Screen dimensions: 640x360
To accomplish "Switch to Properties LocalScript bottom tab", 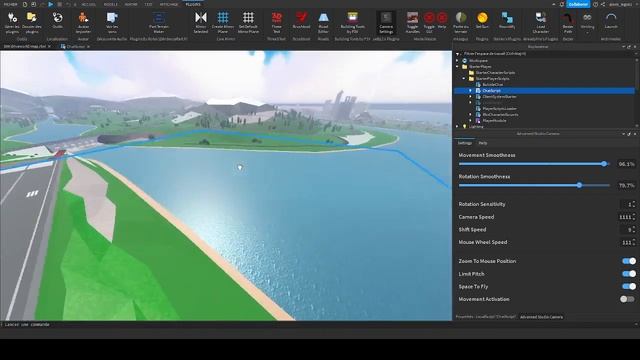I will 486,317.
